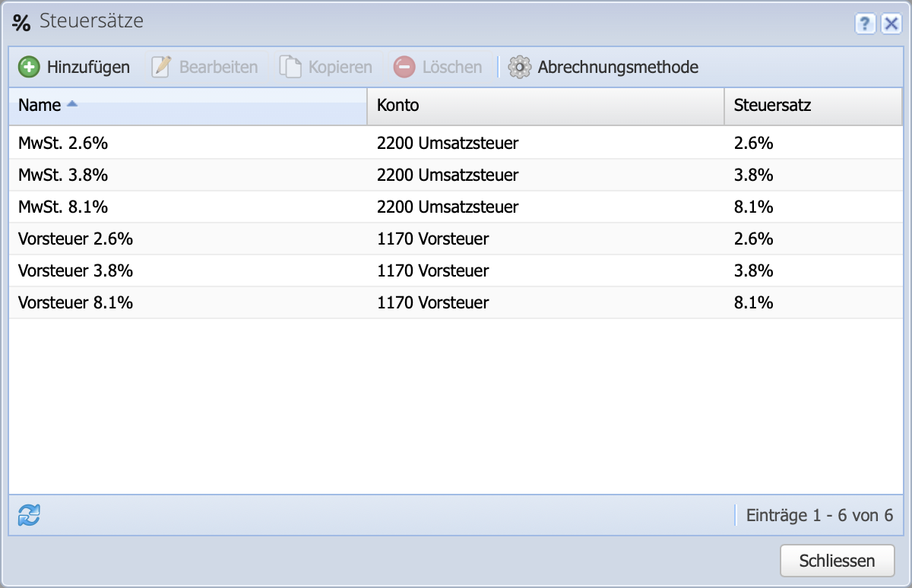Image resolution: width=912 pixels, height=588 pixels.
Task: Click the Abrechnungsmethode toolbar entry
Action: click(x=618, y=67)
